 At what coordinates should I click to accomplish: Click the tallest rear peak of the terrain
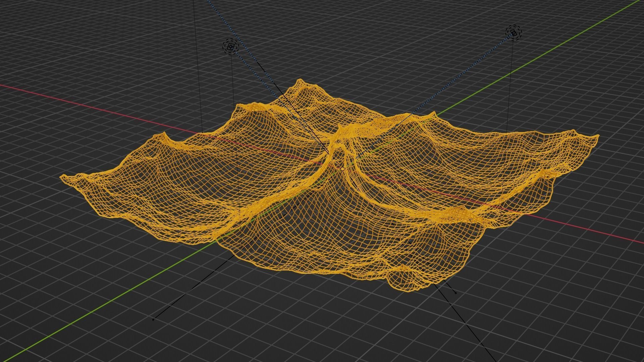point(300,81)
